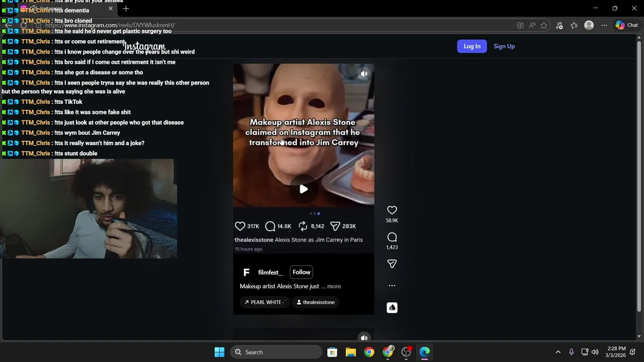Image resolution: width=644 pixels, height=362 pixels.
Task: Click the '1,423' comment count
Action: 392,247
